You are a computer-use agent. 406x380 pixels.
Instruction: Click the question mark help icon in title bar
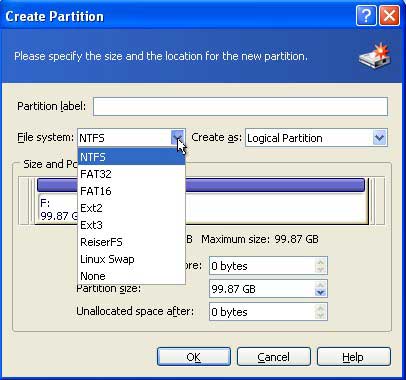click(366, 16)
